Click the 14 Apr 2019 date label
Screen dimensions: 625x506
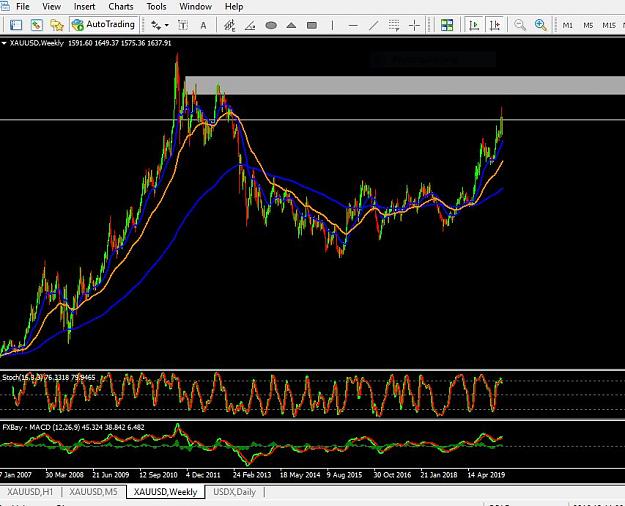[486, 475]
